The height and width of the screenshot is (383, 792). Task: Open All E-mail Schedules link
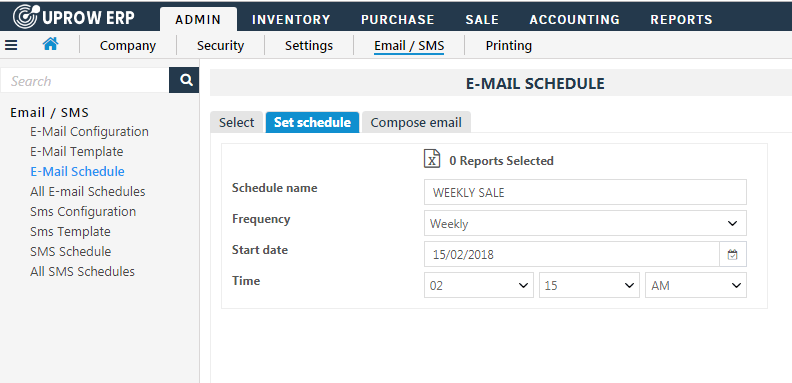88,192
